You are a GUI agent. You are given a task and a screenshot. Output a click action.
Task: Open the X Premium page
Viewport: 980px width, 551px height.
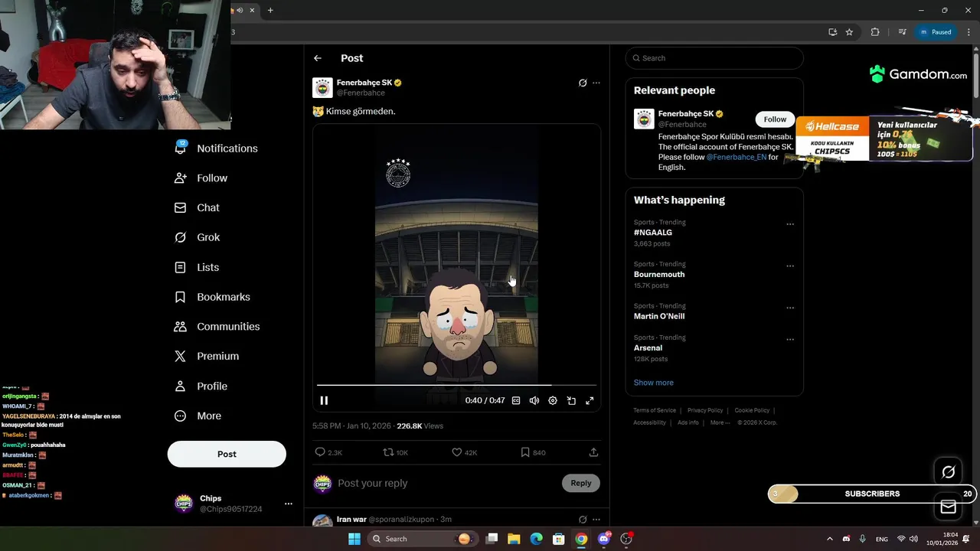pyautogui.click(x=207, y=356)
